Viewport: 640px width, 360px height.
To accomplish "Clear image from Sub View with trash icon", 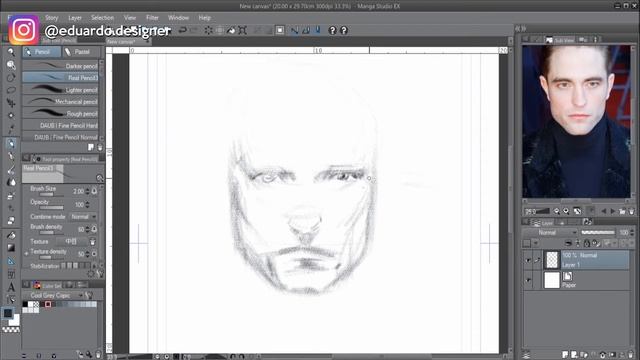I will pos(631,211).
